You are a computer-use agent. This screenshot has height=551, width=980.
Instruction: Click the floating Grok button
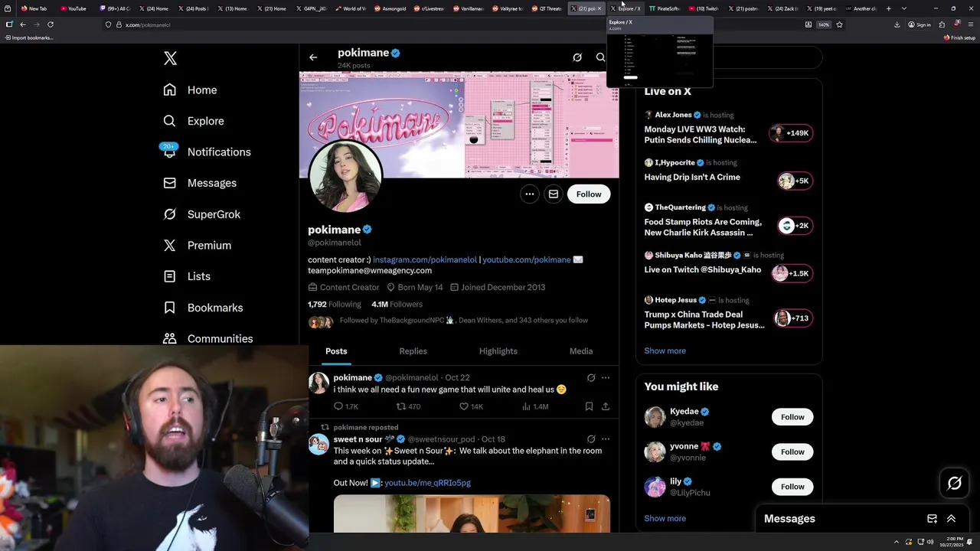[955, 483]
